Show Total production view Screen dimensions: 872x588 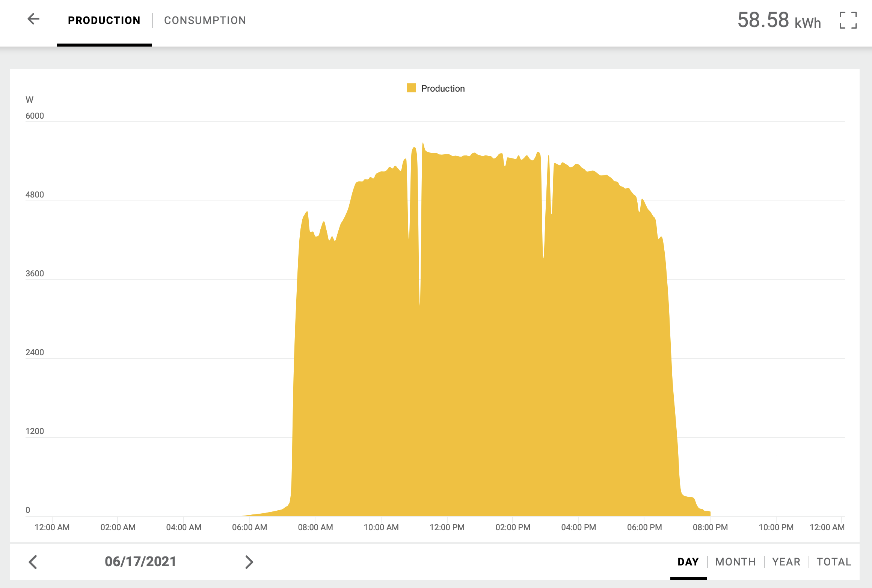pos(834,562)
